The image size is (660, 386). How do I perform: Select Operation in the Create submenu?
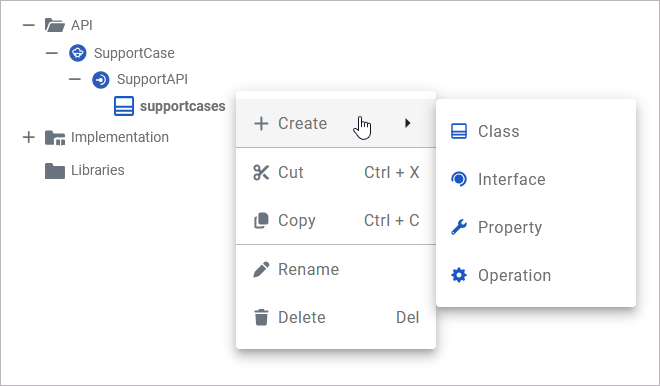tap(536, 275)
